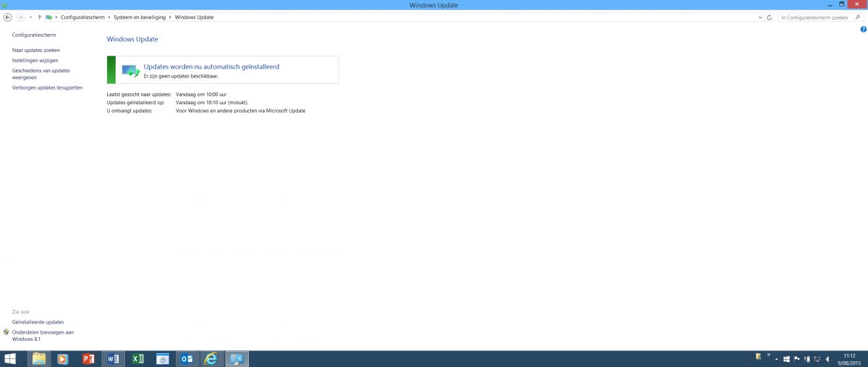Open Geschiedenis van updates weergeven
Screen dimensions: 868x367
[41, 74]
